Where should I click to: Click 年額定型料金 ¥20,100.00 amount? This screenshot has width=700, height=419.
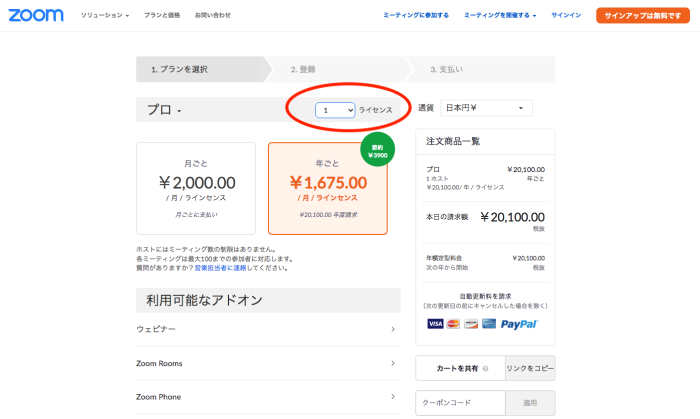[529, 258]
